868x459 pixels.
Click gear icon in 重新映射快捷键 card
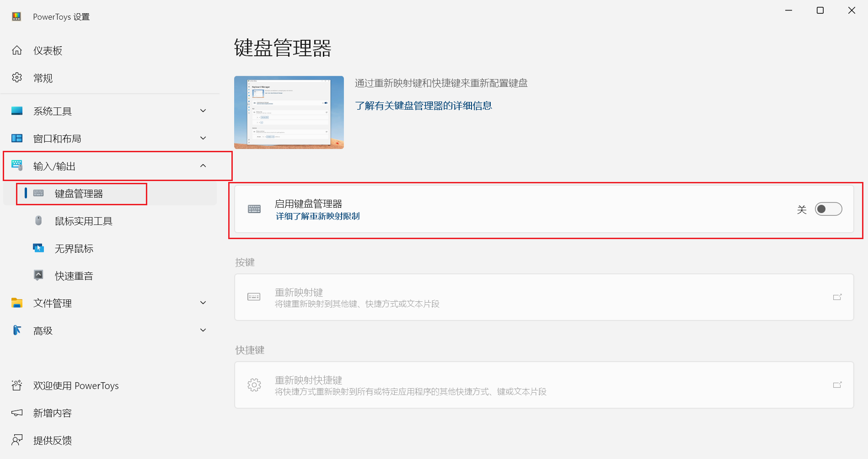coord(254,385)
